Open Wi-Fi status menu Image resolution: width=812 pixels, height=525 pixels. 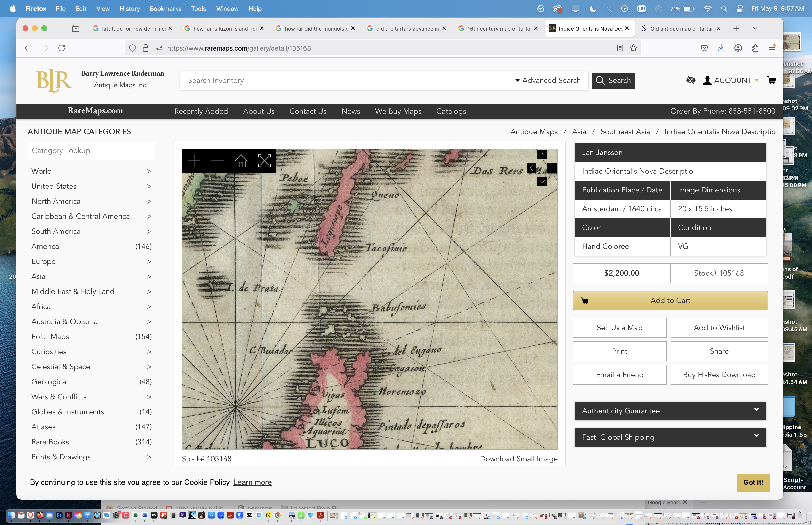tap(708, 8)
